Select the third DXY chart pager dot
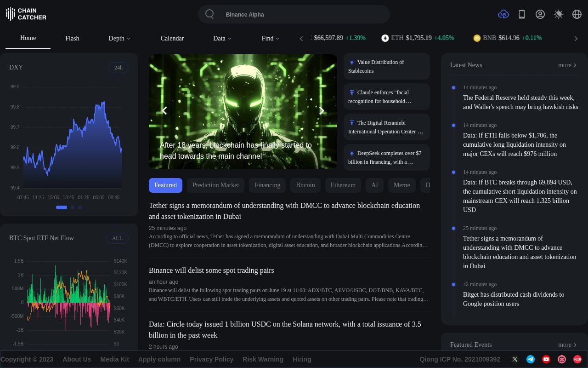The width and height of the screenshot is (588, 368). pos(80,207)
